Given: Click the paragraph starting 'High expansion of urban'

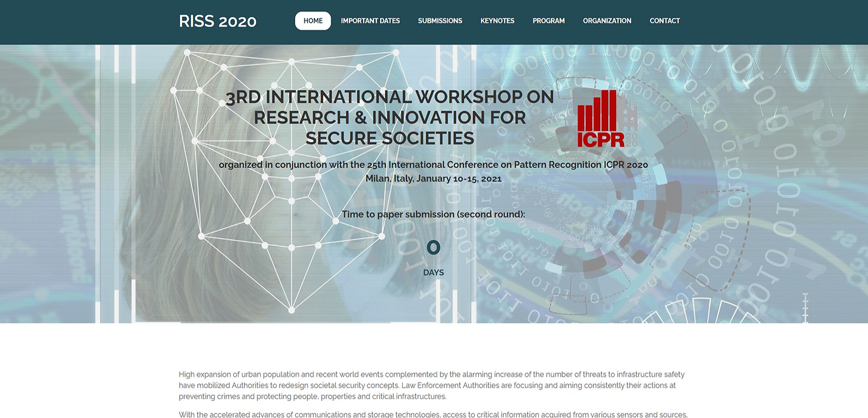Looking at the screenshot, I should (432, 385).
